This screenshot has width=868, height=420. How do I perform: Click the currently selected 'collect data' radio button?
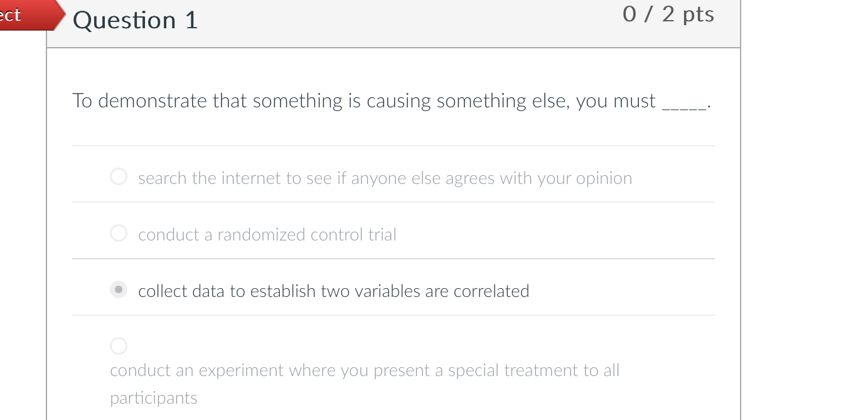point(118,289)
